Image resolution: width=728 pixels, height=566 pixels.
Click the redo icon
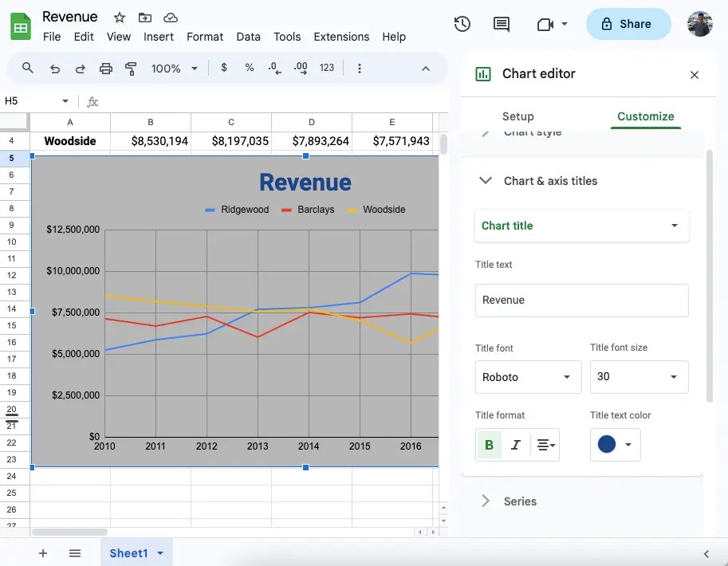[x=80, y=68]
